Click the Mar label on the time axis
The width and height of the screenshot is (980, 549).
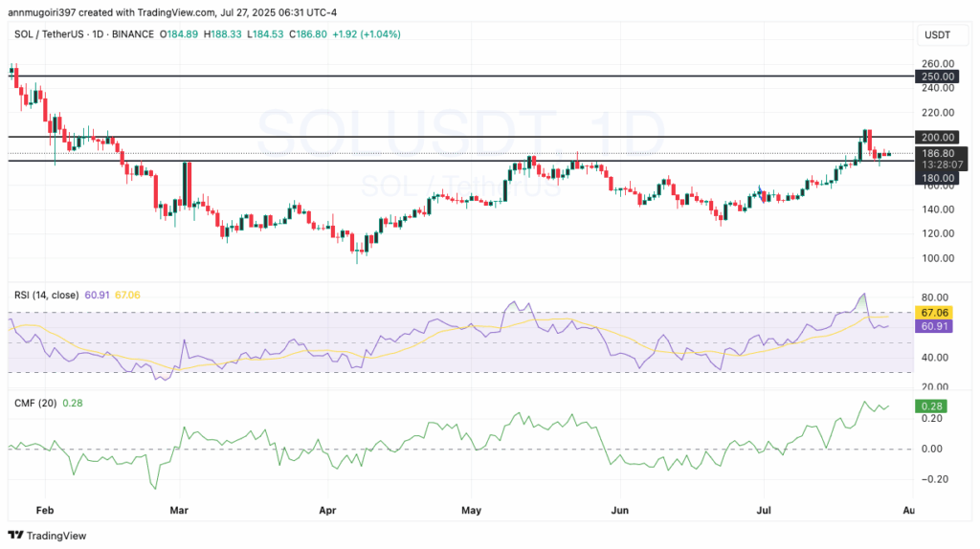point(179,511)
